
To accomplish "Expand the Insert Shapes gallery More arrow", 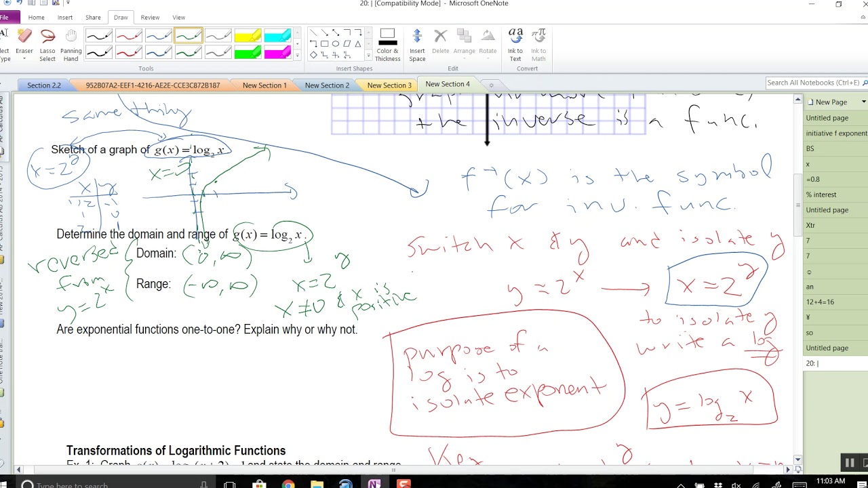I will pyautogui.click(x=369, y=56).
